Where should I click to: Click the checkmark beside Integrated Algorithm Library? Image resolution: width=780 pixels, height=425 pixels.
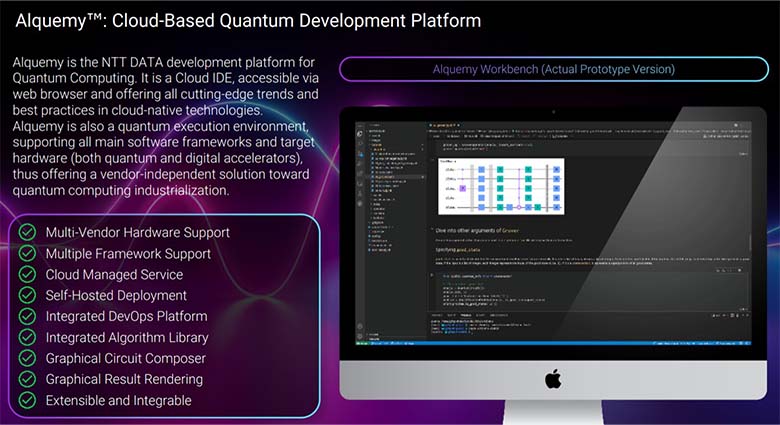pyautogui.click(x=28, y=338)
